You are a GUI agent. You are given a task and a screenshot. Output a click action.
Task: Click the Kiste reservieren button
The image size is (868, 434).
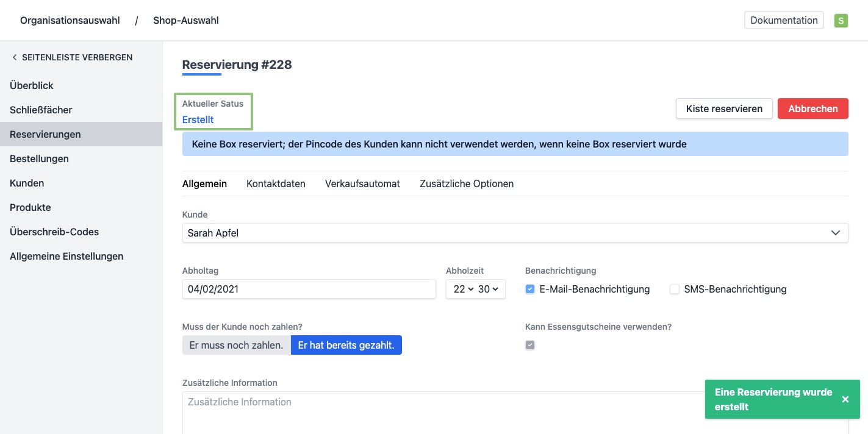click(724, 108)
